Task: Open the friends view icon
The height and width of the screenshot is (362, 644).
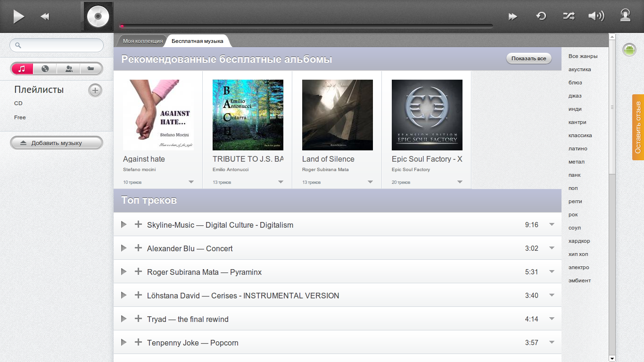Action: tap(69, 69)
